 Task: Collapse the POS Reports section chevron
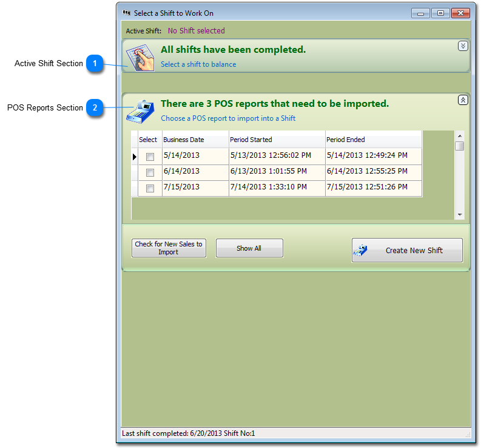pos(463,100)
